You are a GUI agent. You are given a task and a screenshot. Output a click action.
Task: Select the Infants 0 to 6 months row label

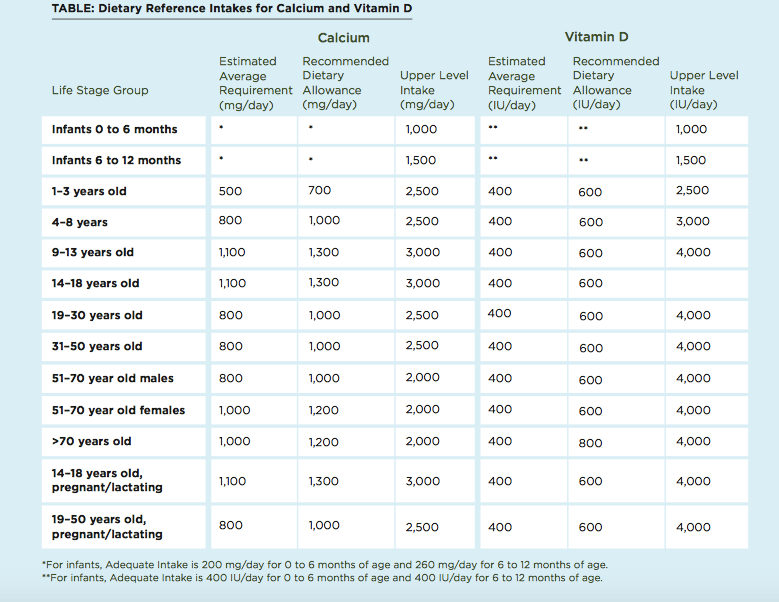pyautogui.click(x=114, y=129)
